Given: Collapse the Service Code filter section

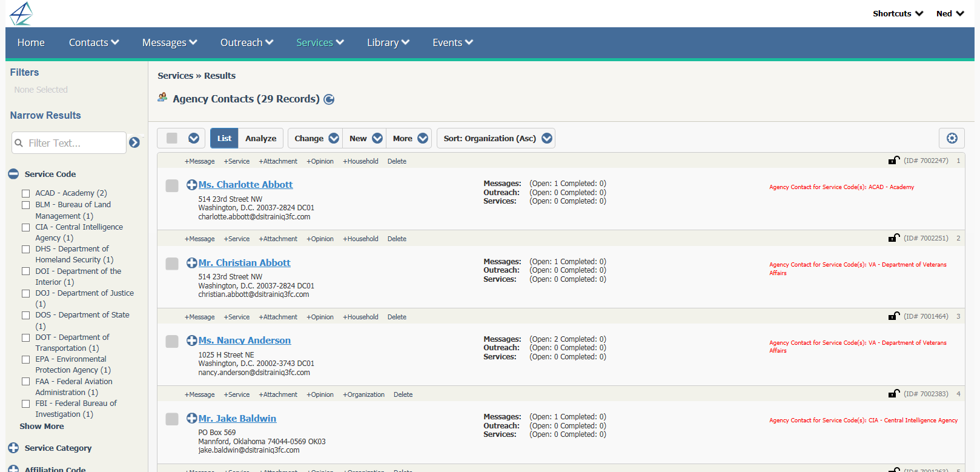Looking at the screenshot, I should [13, 174].
